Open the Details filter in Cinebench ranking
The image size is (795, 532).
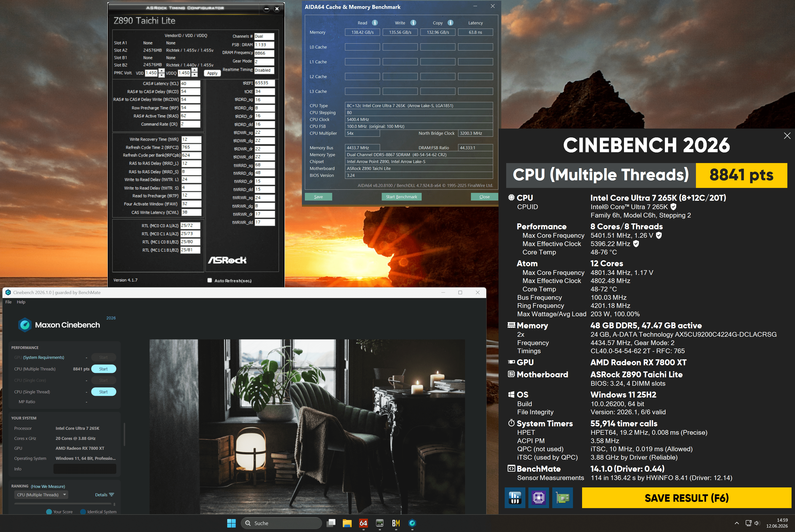(x=104, y=495)
